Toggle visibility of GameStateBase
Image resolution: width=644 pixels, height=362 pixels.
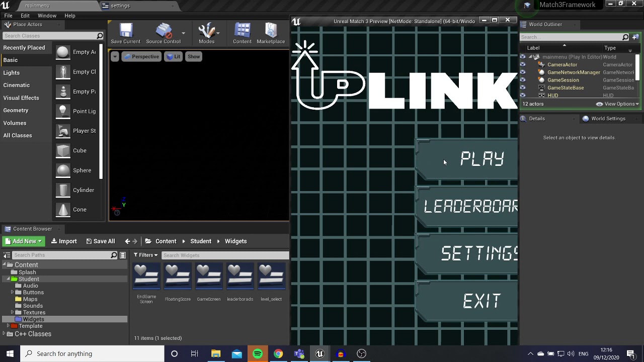(x=523, y=87)
